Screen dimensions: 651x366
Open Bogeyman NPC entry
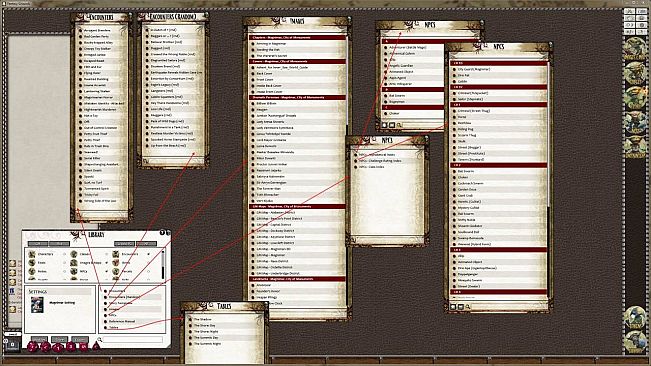coord(397,102)
